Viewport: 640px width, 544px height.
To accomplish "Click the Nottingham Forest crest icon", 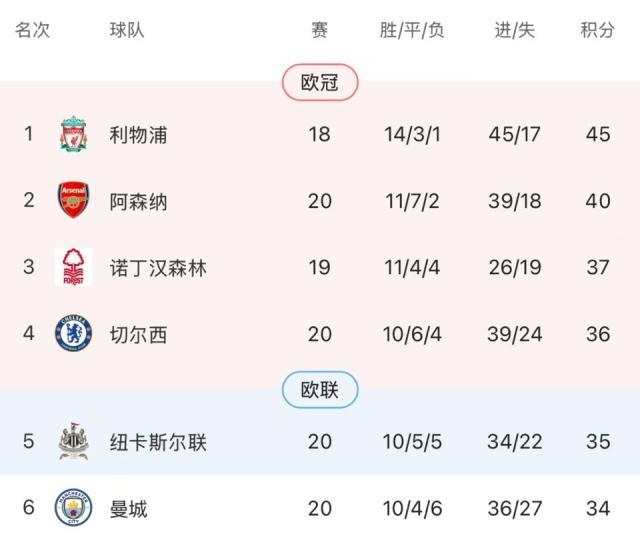I will pyautogui.click(x=73, y=267).
